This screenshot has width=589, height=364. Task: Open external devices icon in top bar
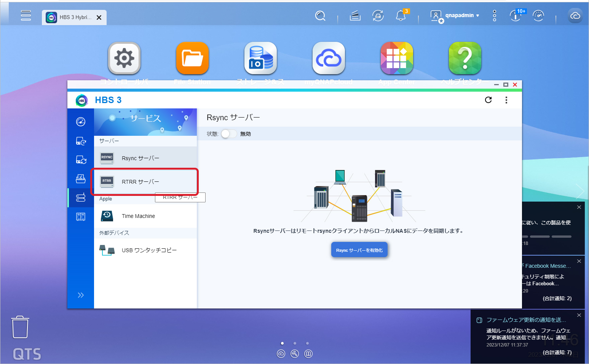[378, 16]
